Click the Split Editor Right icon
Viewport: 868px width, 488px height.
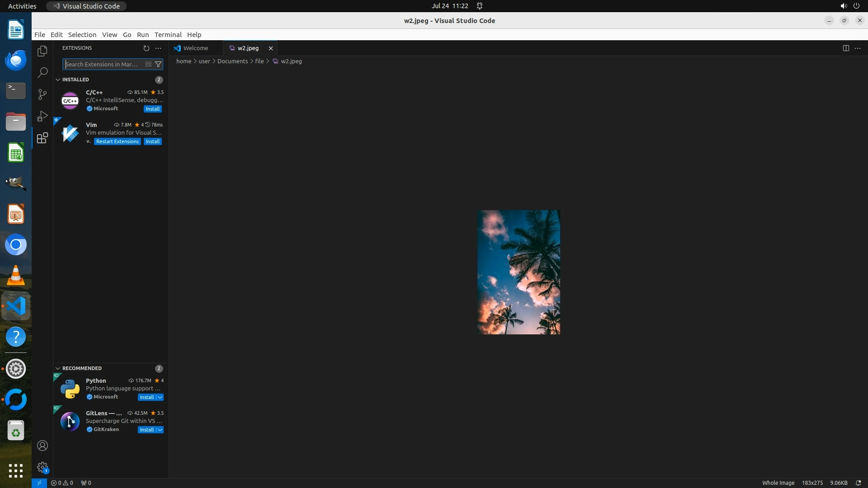[846, 48]
